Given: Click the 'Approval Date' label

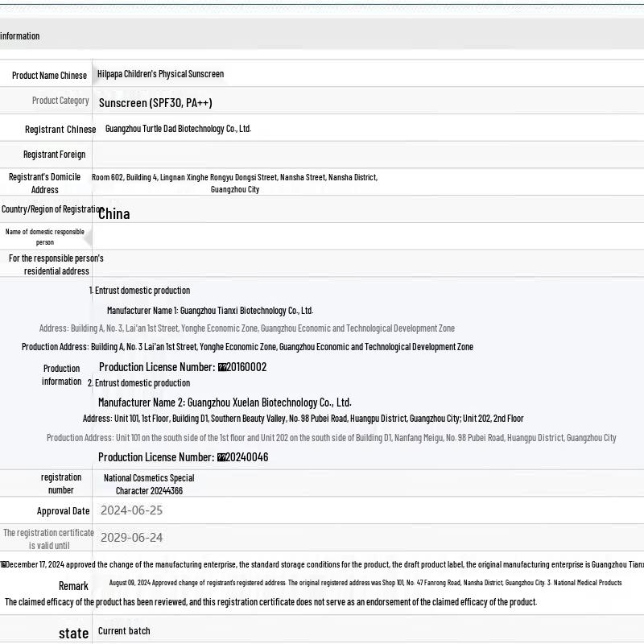Looking at the screenshot, I should pyautogui.click(x=64, y=511).
